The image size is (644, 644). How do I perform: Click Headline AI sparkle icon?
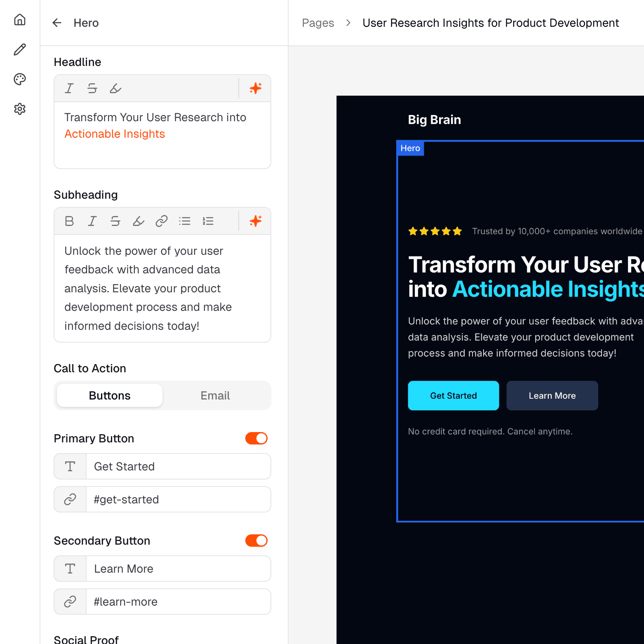click(x=256, y=88)
